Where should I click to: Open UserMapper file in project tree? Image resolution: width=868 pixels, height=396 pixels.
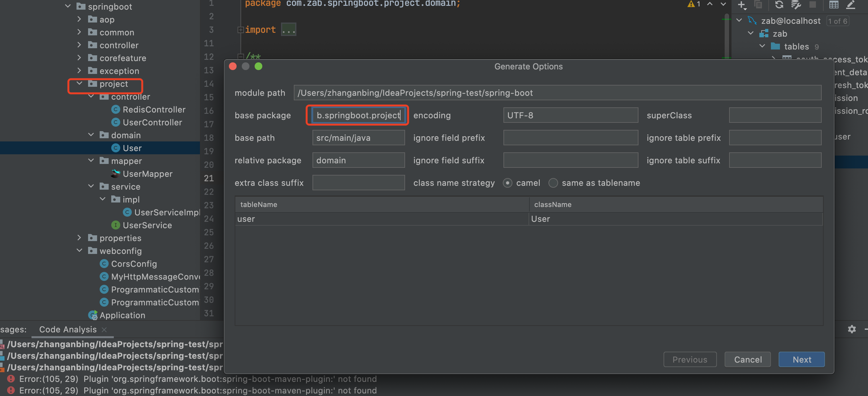point(147,174)
